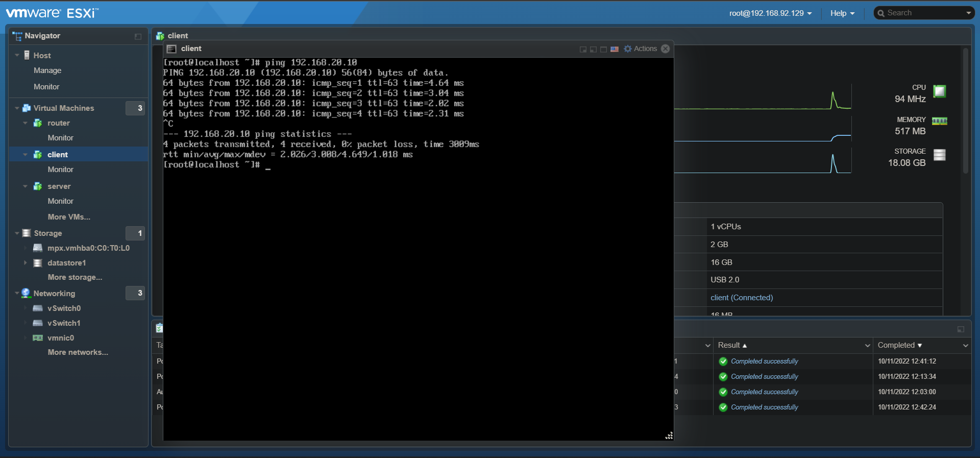980x458 pixels.
Task: Click the vSwitch1 icon
Action: [x=38, y=323]
